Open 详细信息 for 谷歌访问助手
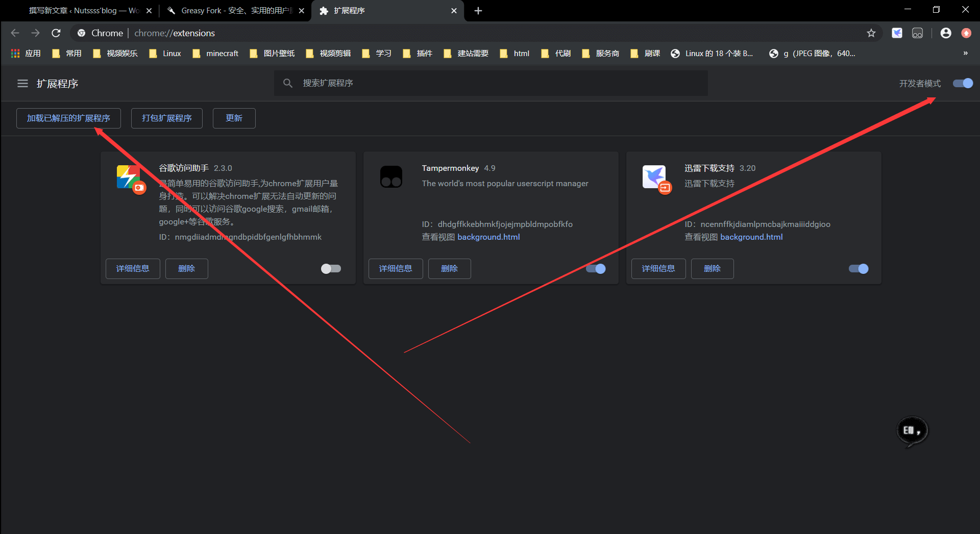The width and height of the screenshot is (980, 534). [133, 269]
